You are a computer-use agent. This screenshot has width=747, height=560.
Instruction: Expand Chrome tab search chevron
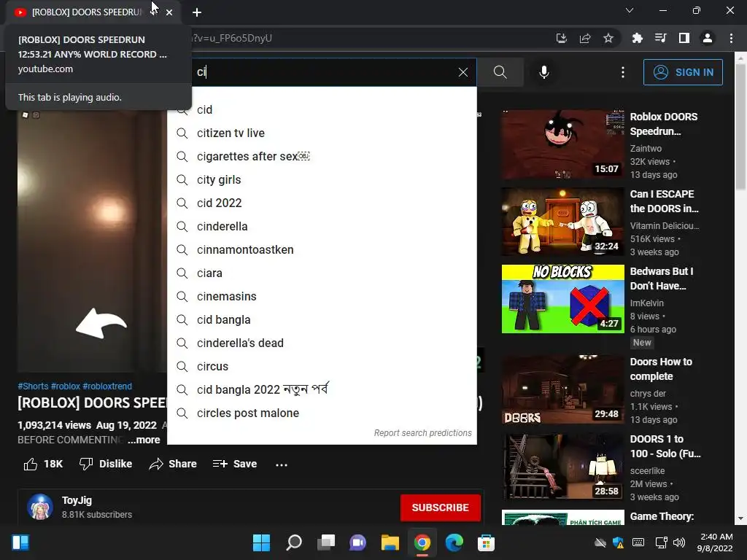pyautogui.click(x=630, y=10)
